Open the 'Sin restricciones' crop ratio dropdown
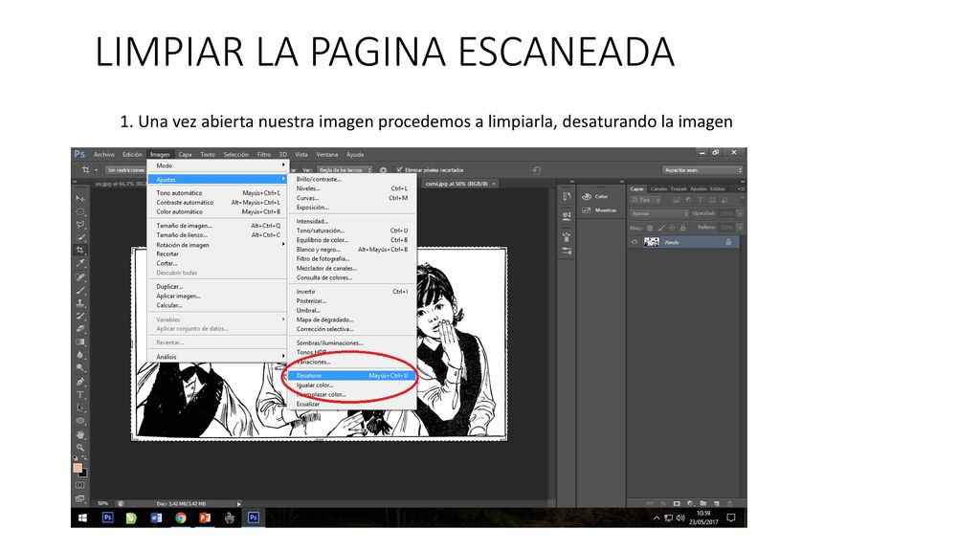Viewport: 980px width, 551px height. (x=124, y=170)
